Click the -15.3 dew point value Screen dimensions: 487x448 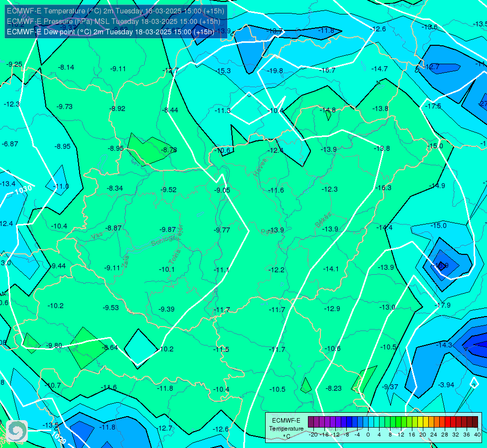click(223, 71)
